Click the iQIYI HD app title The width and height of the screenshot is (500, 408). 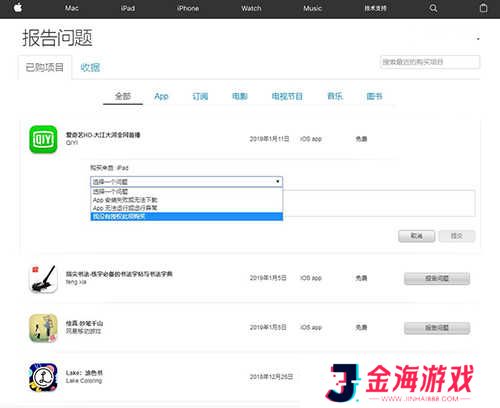tap(103, 135)
